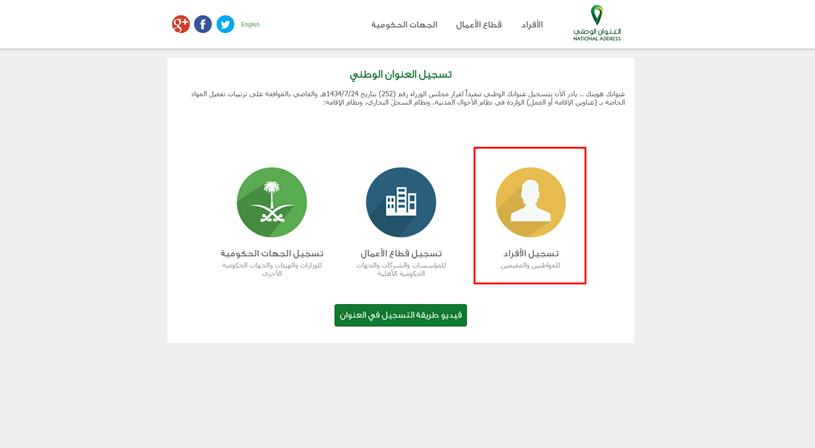The image size is (815, 448).
Task: Open the Facebook social icon
Action: click(203, 24)
